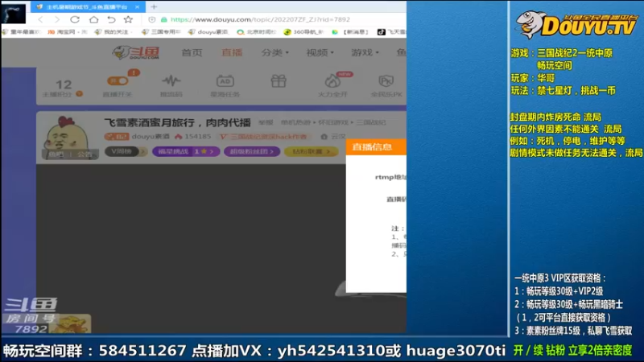The width and height of the screenshot is (644, 362).
Task: Expand the 分类 dropdown menu
Action: [x=275, y=52]
